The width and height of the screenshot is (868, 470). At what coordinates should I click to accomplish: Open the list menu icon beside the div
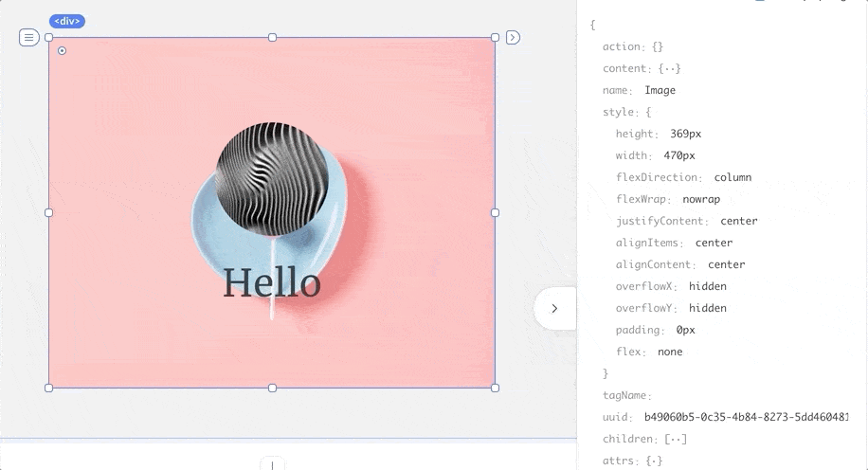[28, 38]
